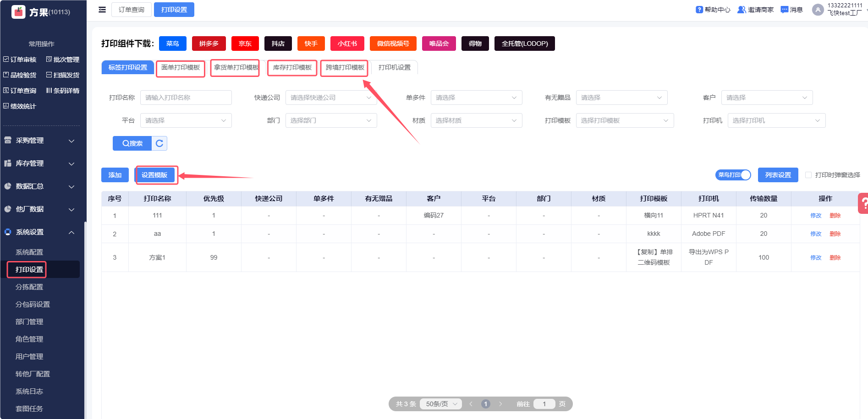Click the 设置模版 button
The height and width of the screenshot is (419, 868).
(x=154, y=175)
